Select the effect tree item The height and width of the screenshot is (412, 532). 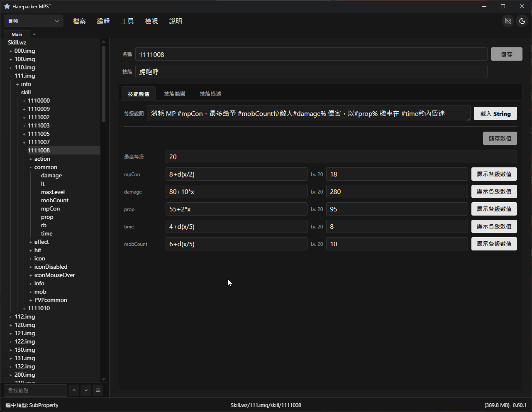41,242
